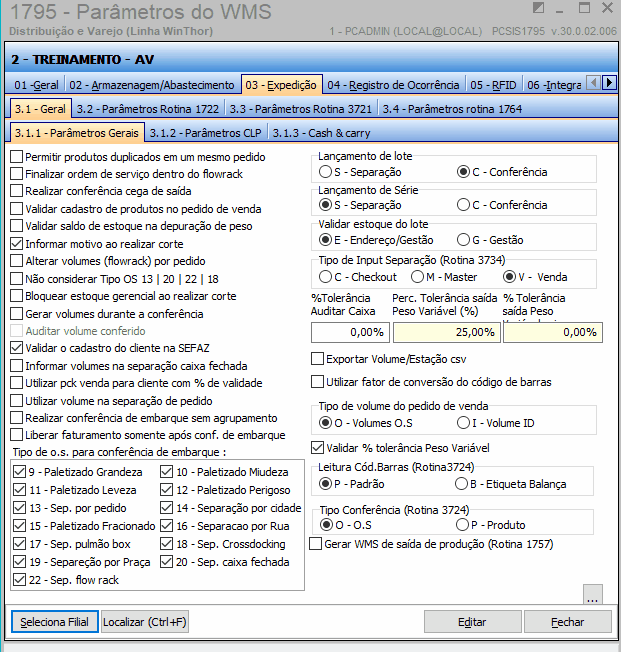Check Não considerar Tipo OS 13 | 20 | 22 | 18
The height and width of the screenshot is (652, 621).
[x=17, y=279]
